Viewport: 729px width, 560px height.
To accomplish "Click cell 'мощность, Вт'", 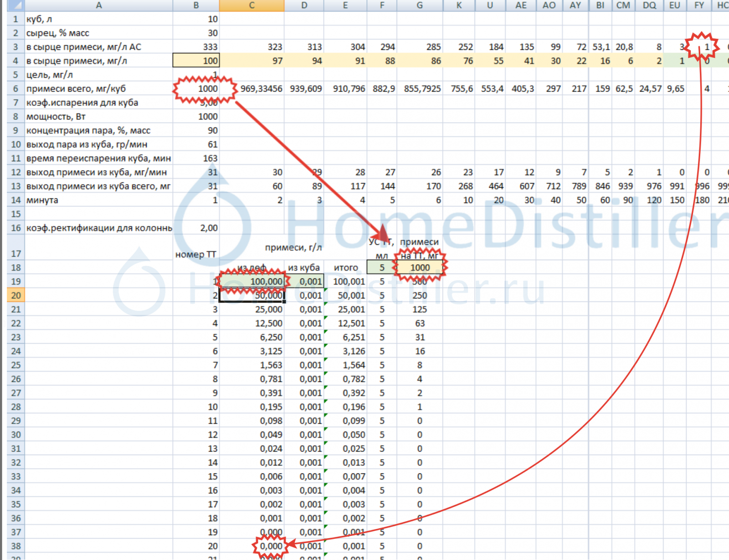I will coord(99,117).
